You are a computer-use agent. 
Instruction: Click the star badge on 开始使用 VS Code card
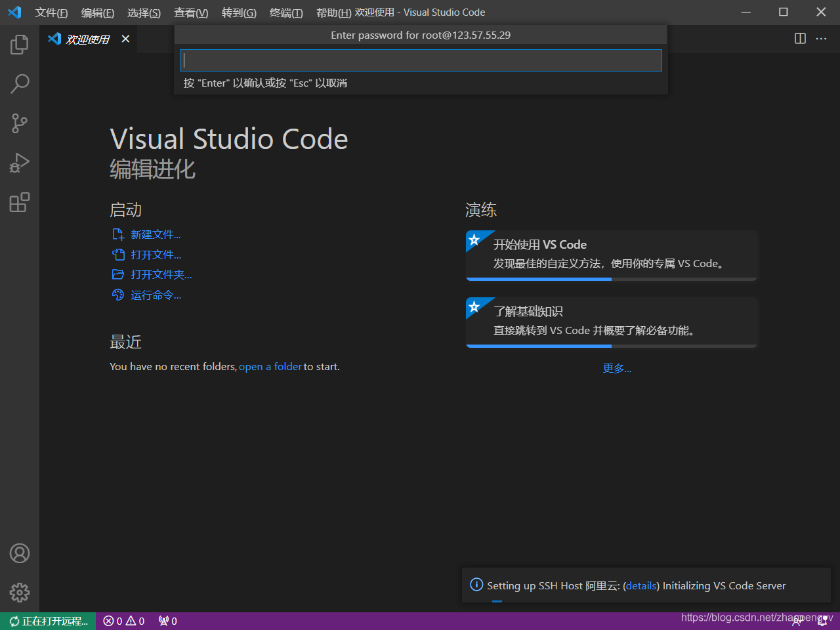point(474,240)
